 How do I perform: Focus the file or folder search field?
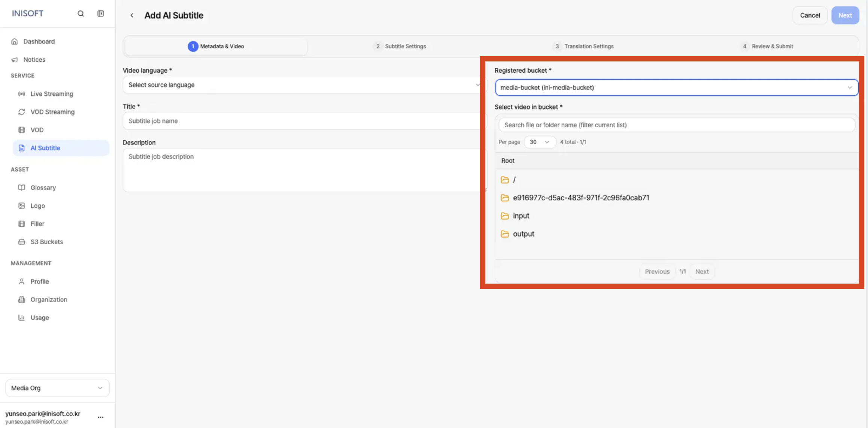point(677,125)
